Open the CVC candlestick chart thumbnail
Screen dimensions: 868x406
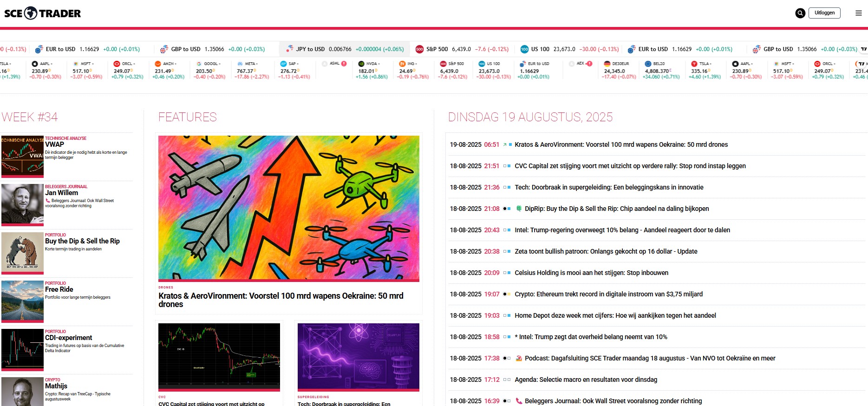219,356
